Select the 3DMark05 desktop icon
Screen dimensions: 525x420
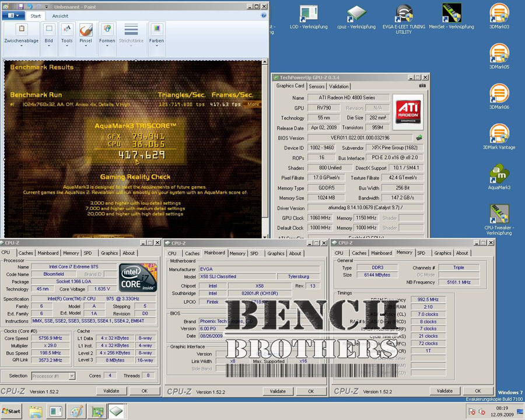(499, 56)
